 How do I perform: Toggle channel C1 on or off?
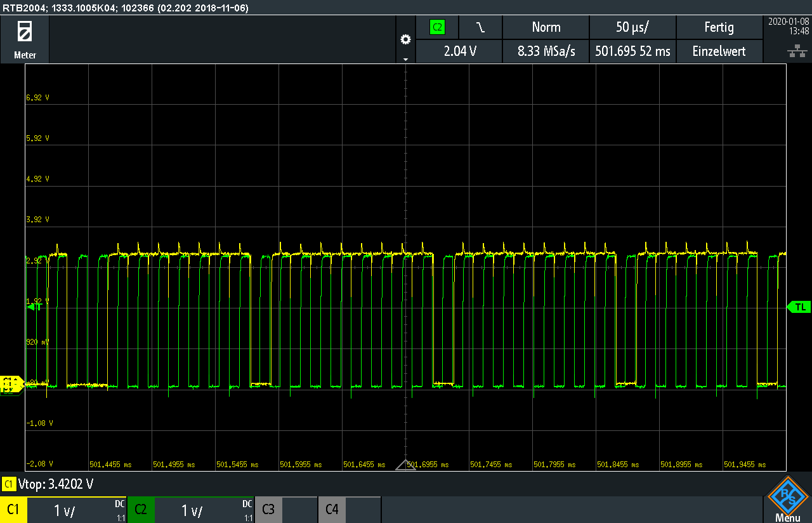click(x=14, y=510)
